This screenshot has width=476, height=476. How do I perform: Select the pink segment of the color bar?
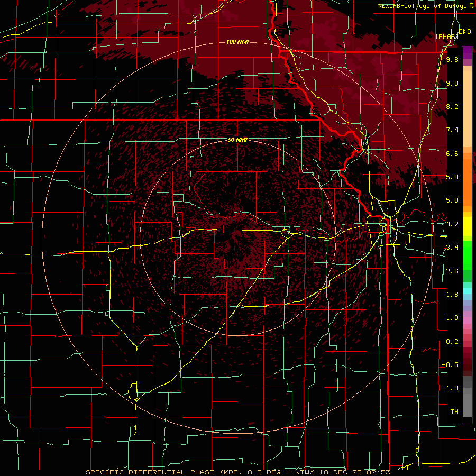[467, 321]
